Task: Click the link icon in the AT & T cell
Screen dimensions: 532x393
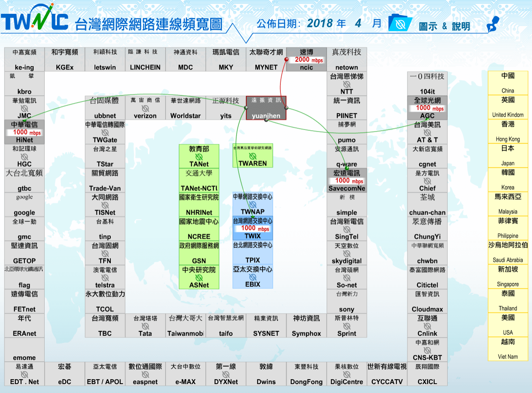Action: click(x=427, y=133)
